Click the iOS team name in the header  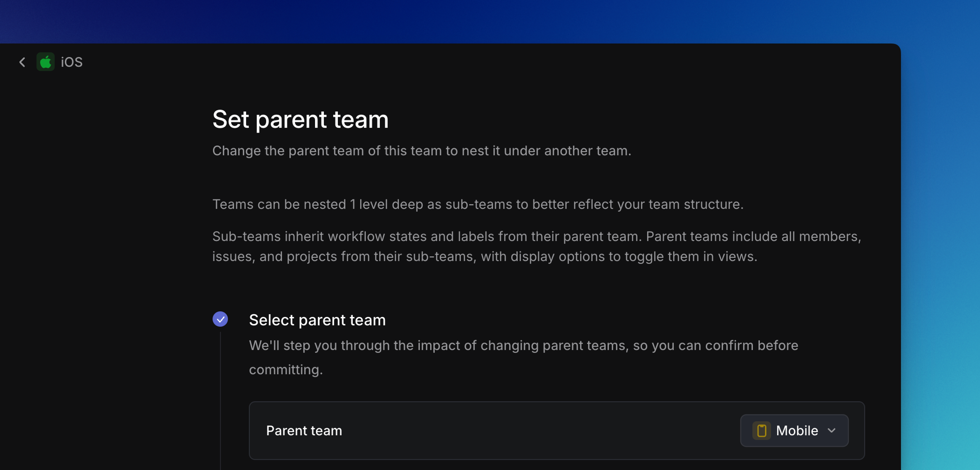(x=71, y=62)
